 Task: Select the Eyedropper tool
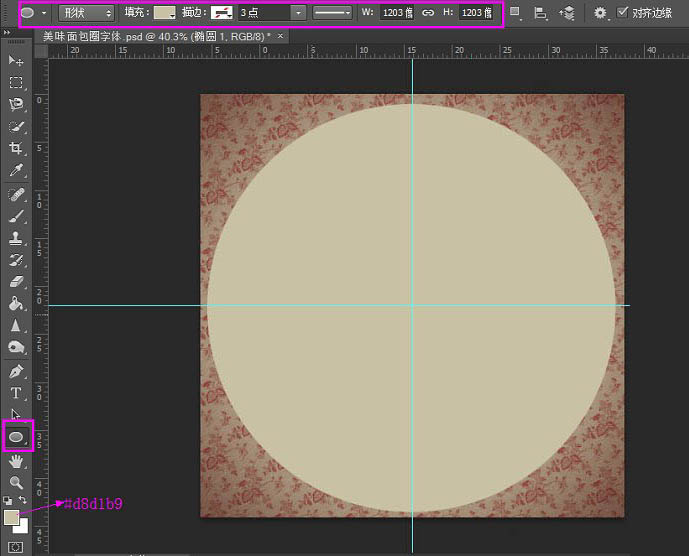[x=16, y=171]
